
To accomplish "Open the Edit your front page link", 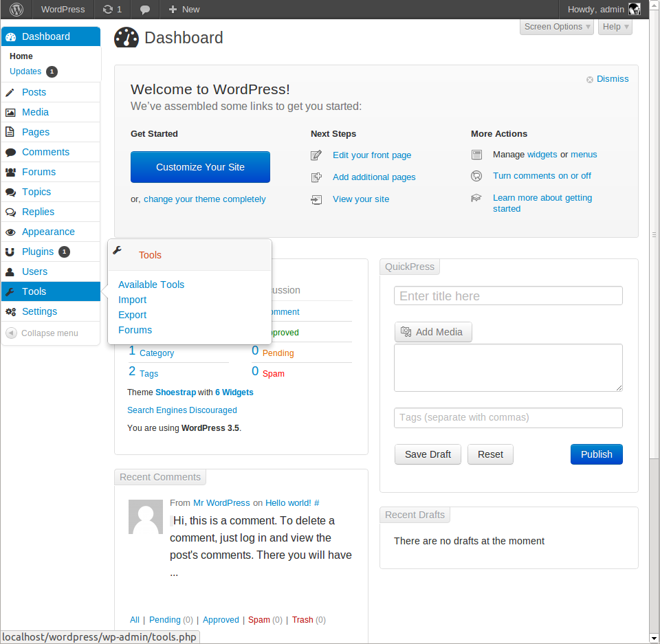I will tap(372, 155).
